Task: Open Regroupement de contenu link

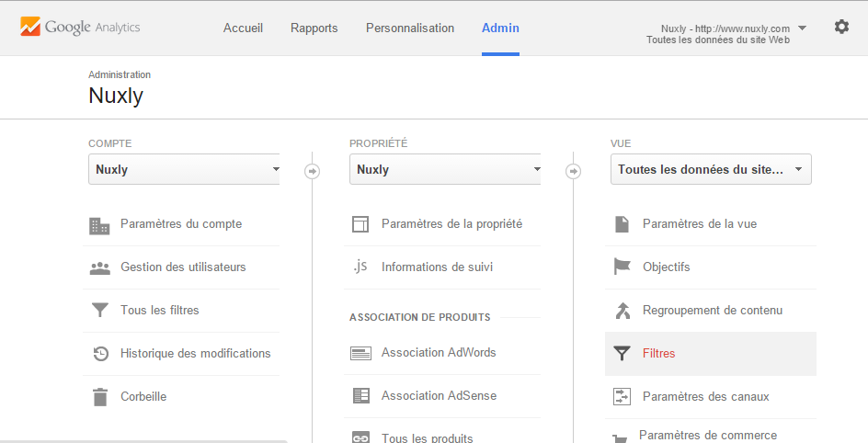Action: click(x=713, y=310)
